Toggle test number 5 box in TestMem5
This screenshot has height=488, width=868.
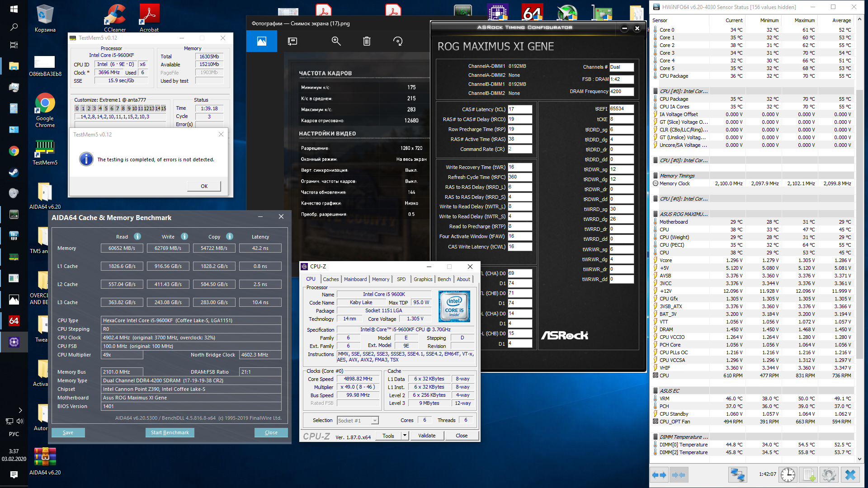[x=106, y=108]
